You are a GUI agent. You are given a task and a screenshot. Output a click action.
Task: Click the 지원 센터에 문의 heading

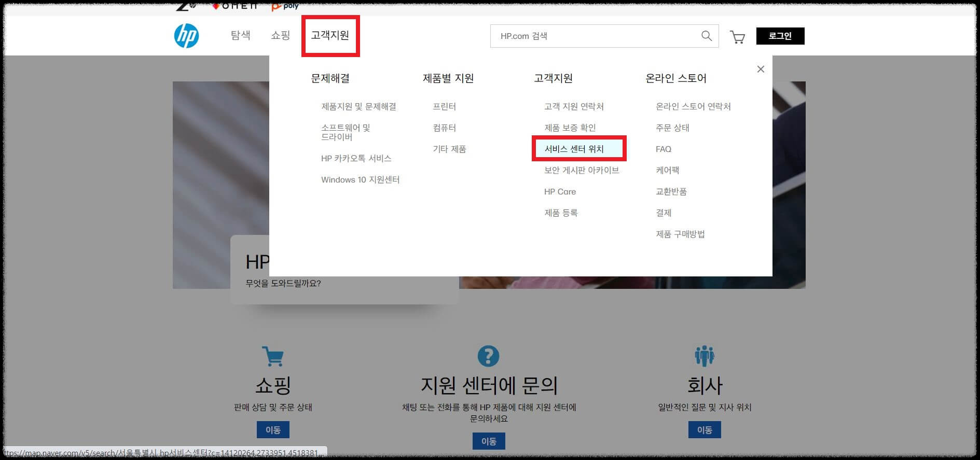[489, 385]
